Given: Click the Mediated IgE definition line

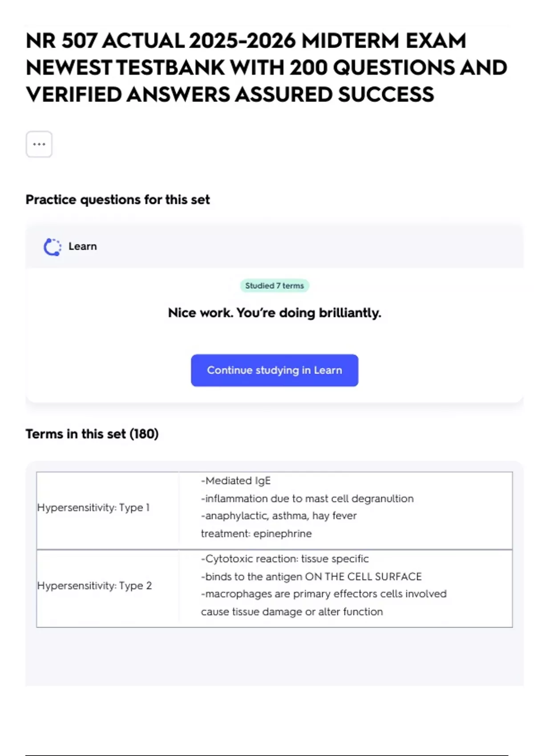Looking at the screenshot, I should coord(236,481).
